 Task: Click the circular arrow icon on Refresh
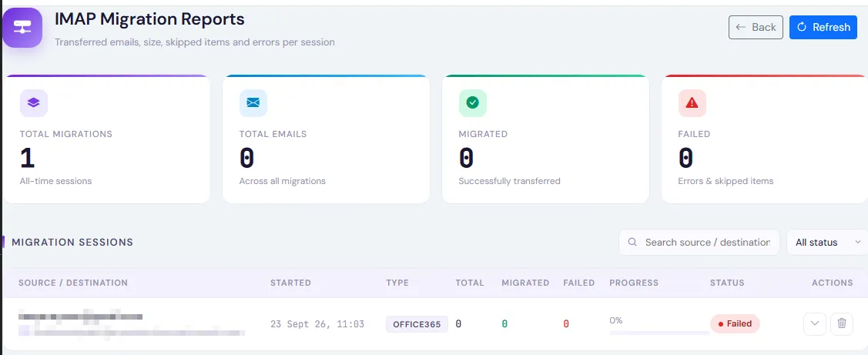point(801,27)
